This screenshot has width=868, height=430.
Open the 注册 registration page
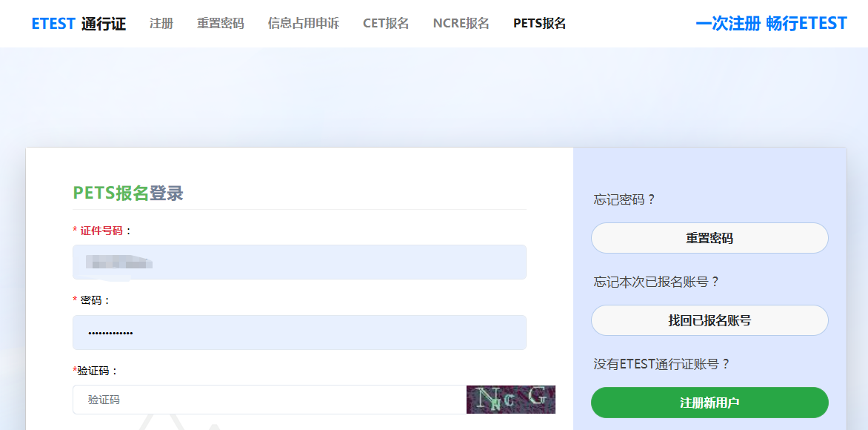[x=161, y=23]
